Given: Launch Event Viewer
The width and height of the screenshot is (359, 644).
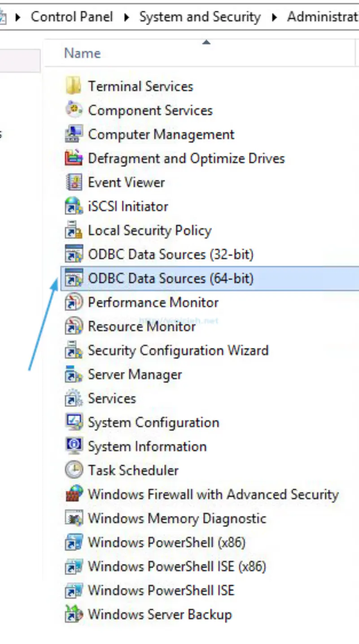Looking at the screenshot, I should 126,182.
